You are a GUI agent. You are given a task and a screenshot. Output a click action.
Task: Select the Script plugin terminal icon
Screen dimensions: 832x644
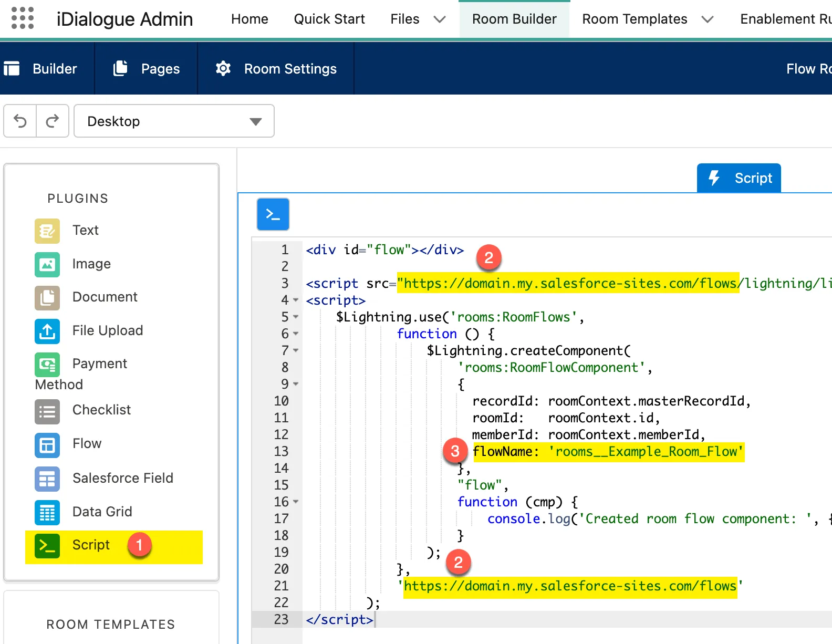click(x=47, y=546)
